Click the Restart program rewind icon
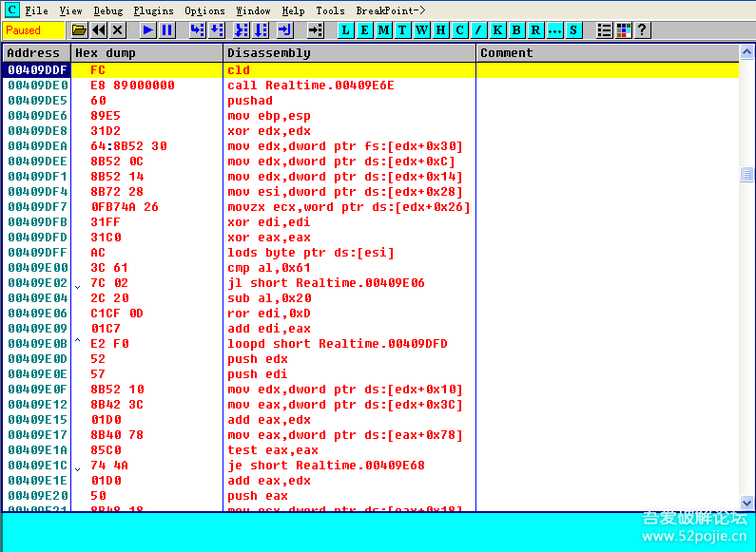The image size is (756, 552). [x=99, y=30]
